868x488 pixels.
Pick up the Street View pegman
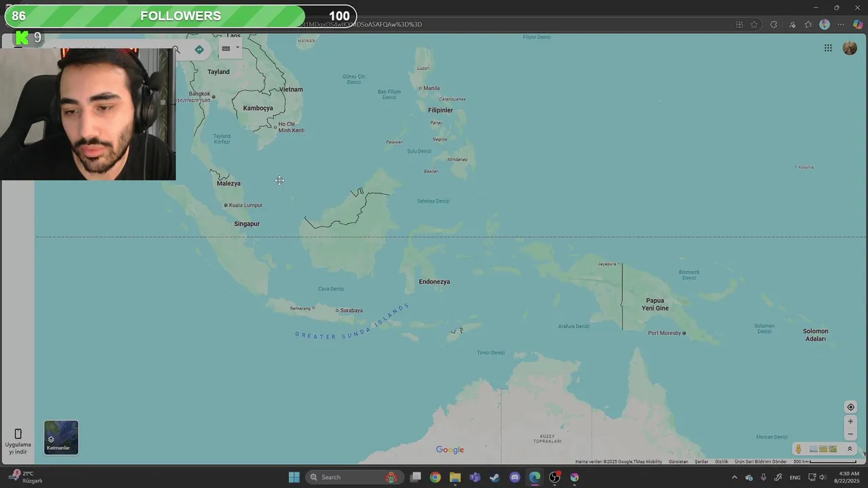799,449
